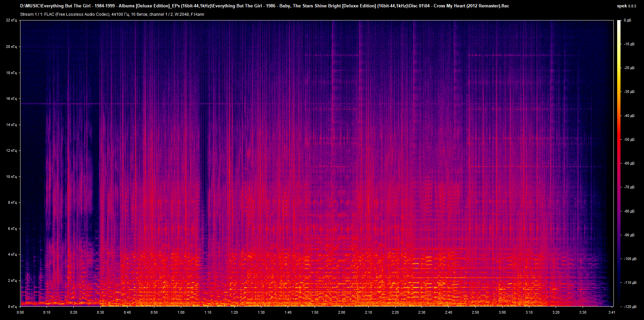Click the '2:40' time axis label
Screen dimensions: 644x320
(x=448, y=312)
